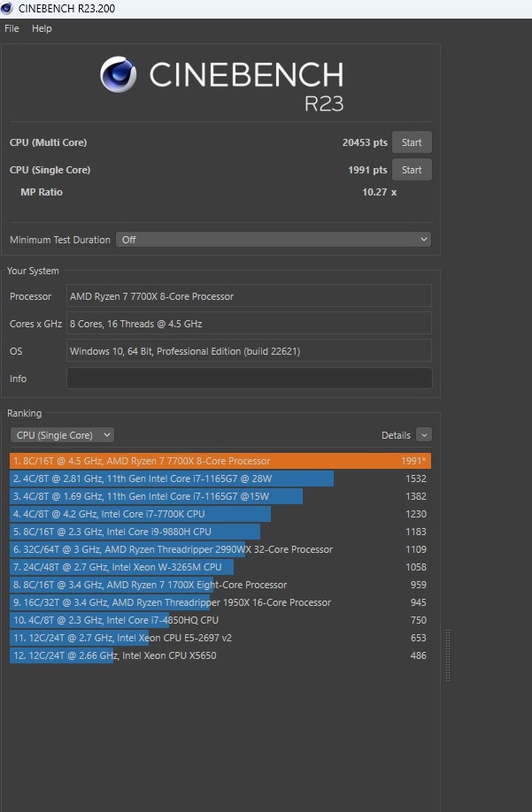Select ranking row 2 Core i7-1165G7 @ 28W

click(220, 479)
